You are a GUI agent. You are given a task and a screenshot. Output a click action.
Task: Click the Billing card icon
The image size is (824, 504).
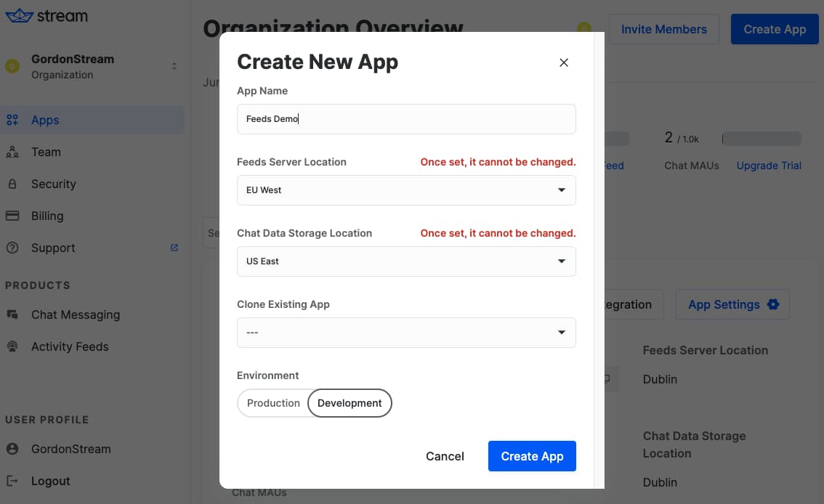pos(12,216)
